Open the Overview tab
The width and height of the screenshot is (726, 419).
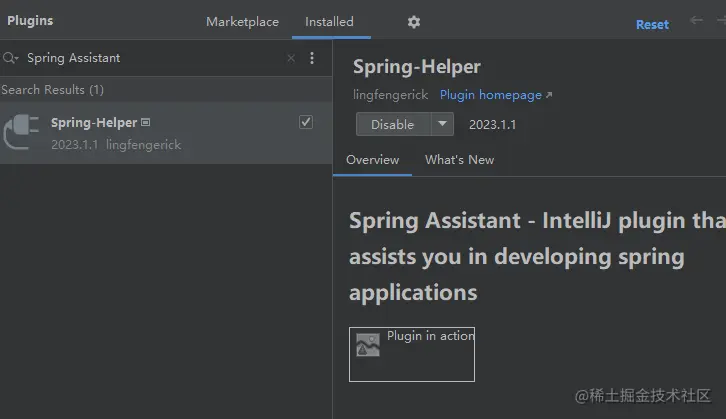tap(372, 160)
